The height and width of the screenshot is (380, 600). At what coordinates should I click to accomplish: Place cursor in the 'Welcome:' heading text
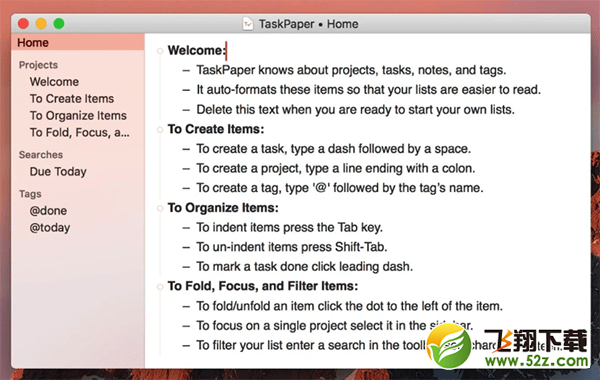click(x=197, y=50)
